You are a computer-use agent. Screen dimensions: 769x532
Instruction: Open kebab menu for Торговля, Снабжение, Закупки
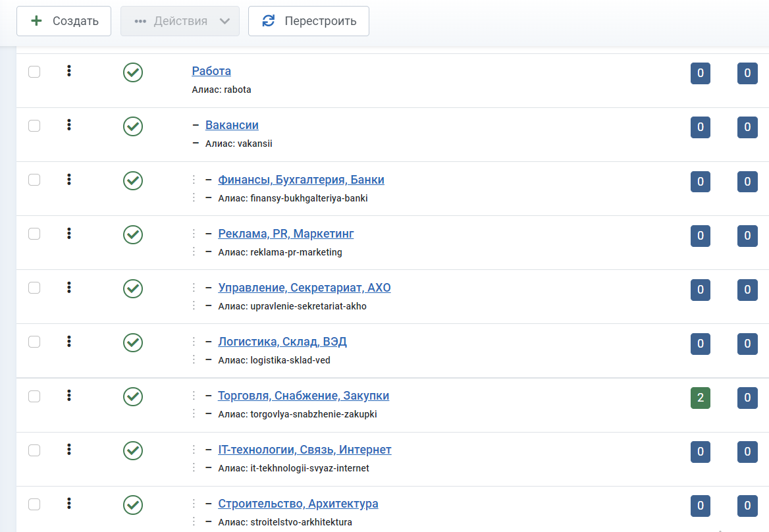point(68,396)
